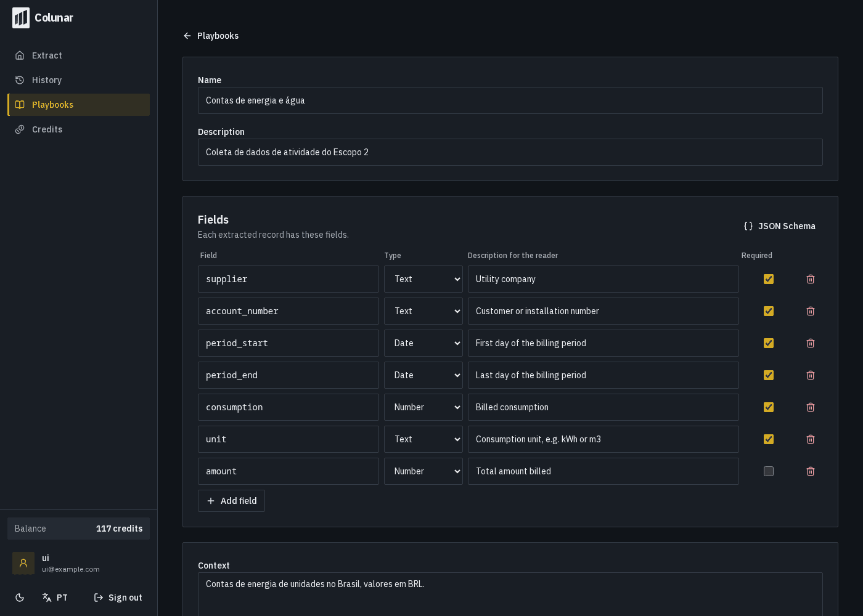Edit the Utility company description
The image size is (863, 616).
[603, 279]
